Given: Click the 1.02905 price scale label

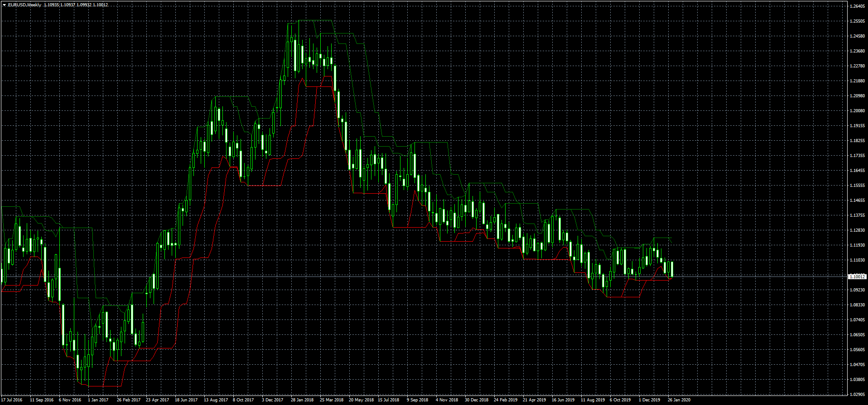Looking at the screenshot, I should point(858,395).
